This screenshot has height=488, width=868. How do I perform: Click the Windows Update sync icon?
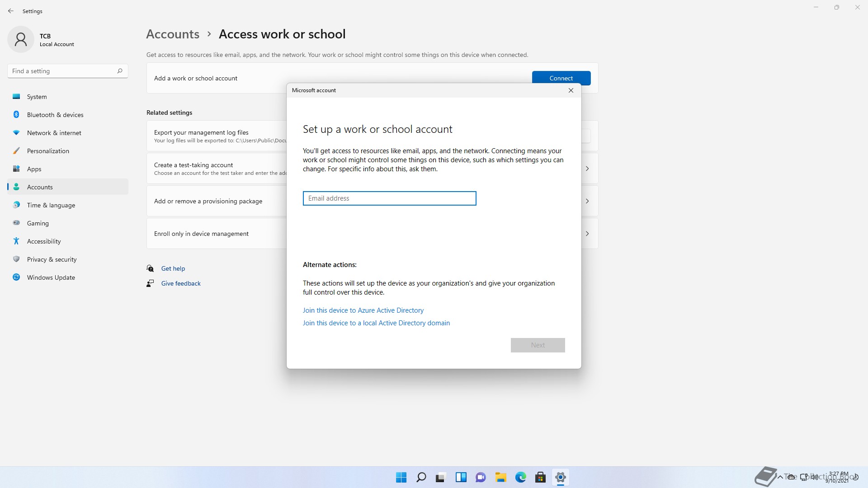point(16,277)
